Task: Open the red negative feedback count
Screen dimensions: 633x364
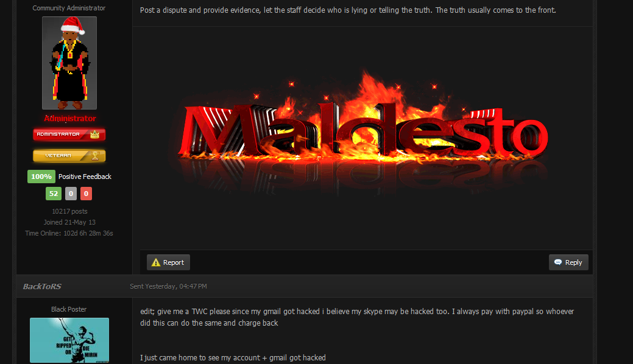Action: 86,194
